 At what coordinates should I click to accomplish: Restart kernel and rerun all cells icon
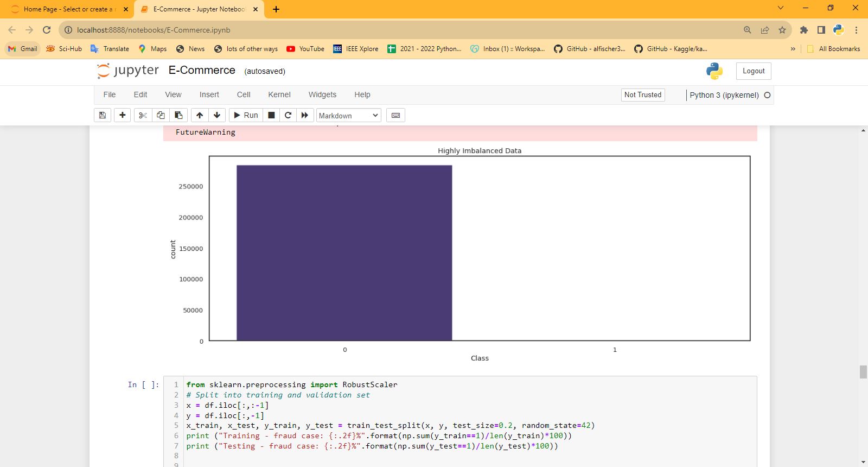pyautogui.click(x=305, y=115)
